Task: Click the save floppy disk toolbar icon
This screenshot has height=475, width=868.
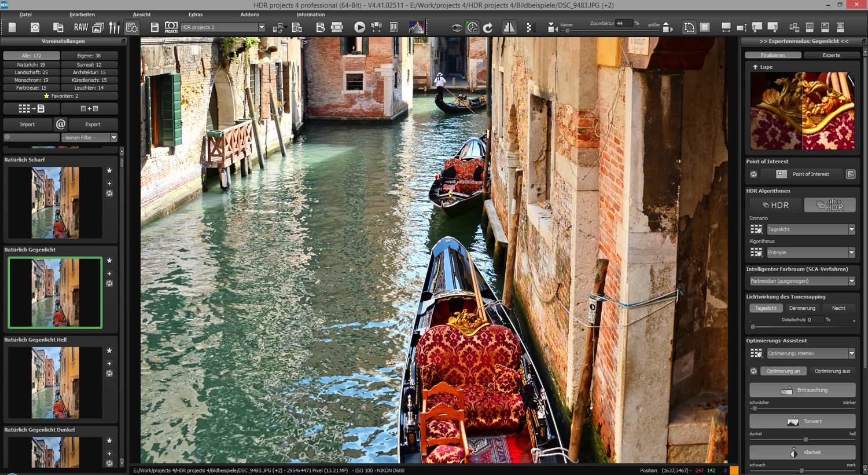Action: (155, 27)
